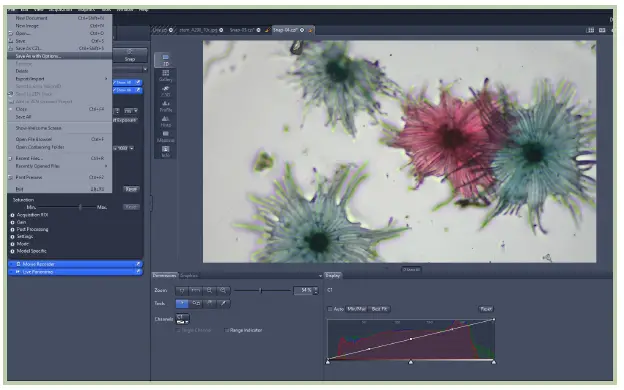Click the Best Fit button
The height and width of the screenshot is (390, 624).
tap(379, 309)
